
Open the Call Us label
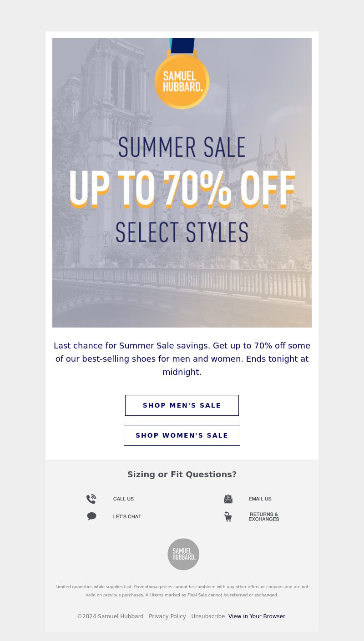pos(123,499)
